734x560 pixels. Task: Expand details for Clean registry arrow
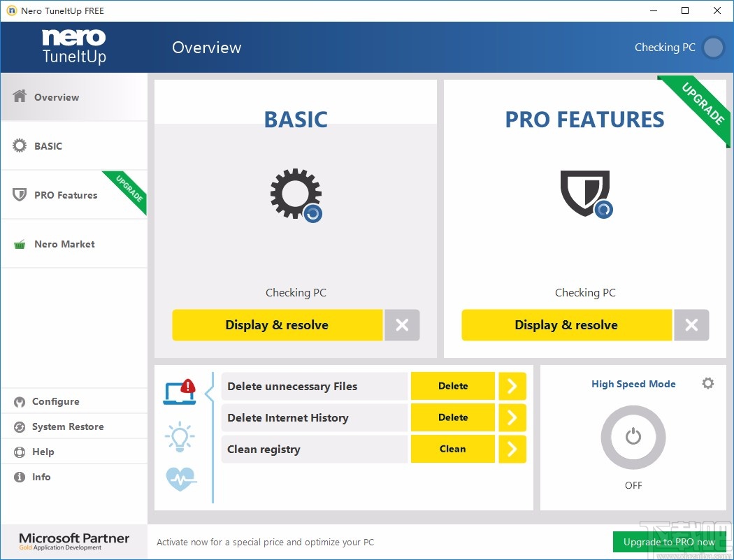(x=512, y=449)
